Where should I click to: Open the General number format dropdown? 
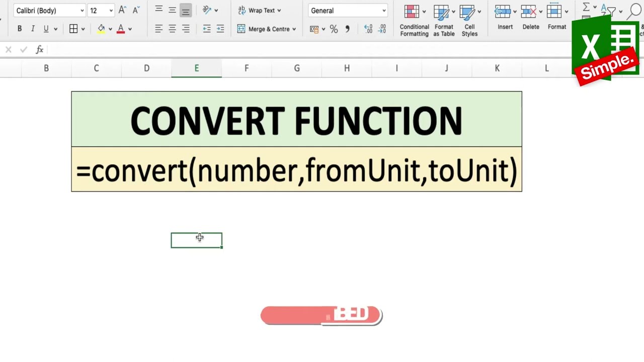[x=348, y=11]
